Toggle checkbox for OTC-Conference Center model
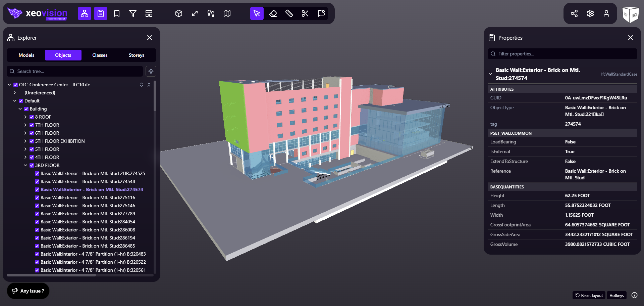 [x=15, y=85]
